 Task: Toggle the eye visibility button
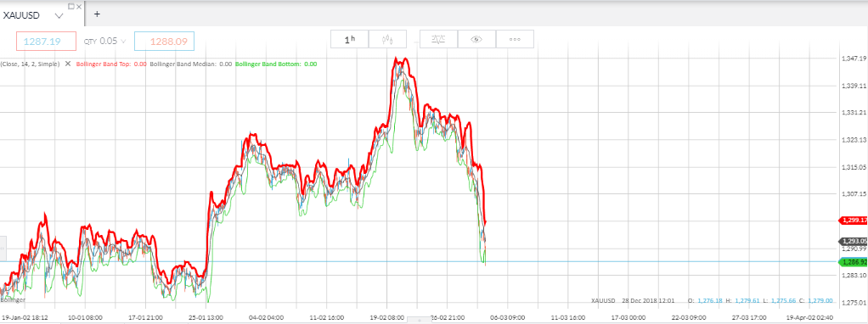pyautogui.click(x=476, y=39)
